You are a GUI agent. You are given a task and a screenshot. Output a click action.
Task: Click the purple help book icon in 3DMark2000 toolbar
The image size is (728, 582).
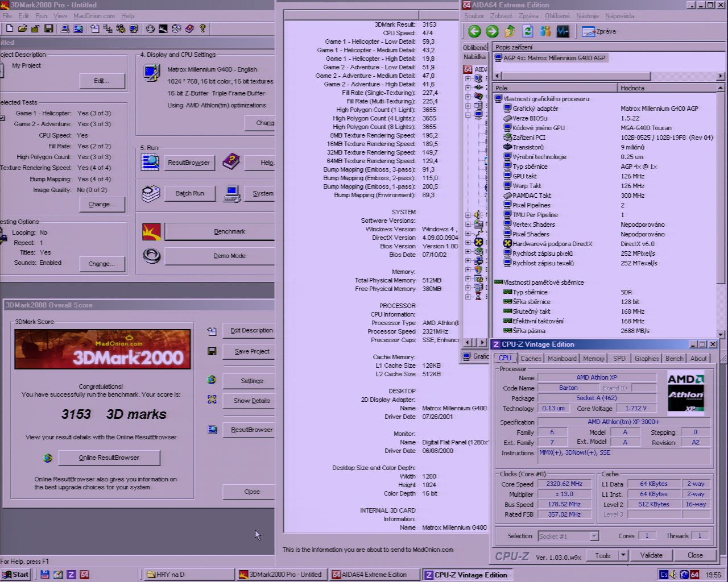pyautogui.click(x=189, y=28)
